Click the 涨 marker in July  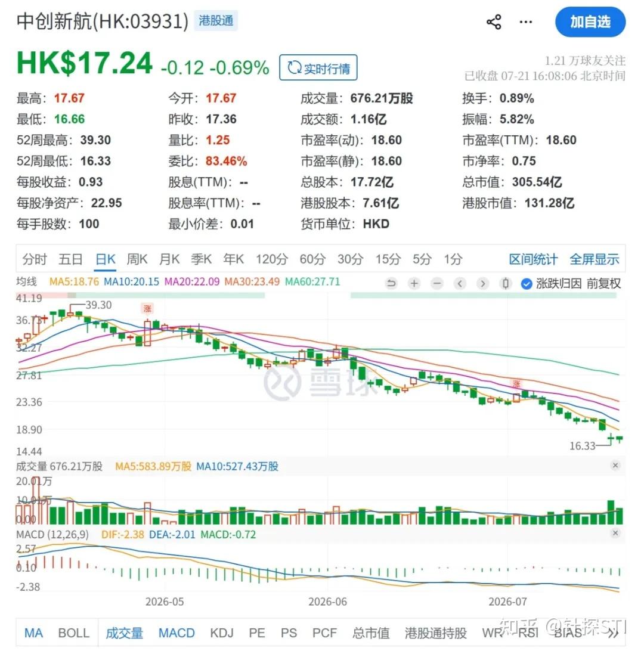[516, 384]
